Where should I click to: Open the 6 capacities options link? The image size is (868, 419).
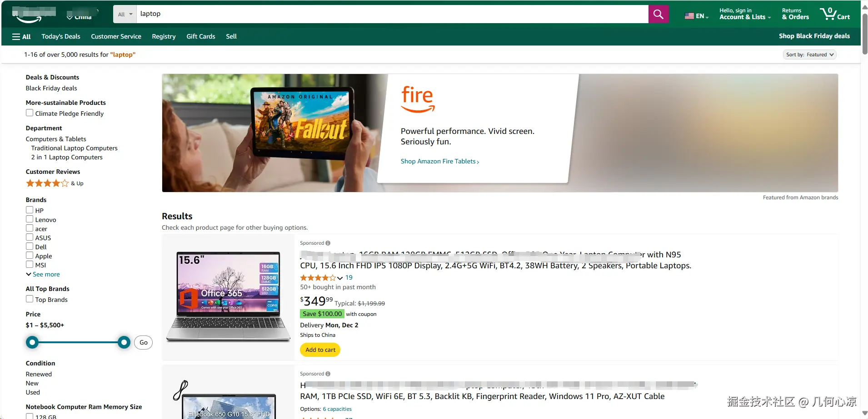[x=337, y=409]
